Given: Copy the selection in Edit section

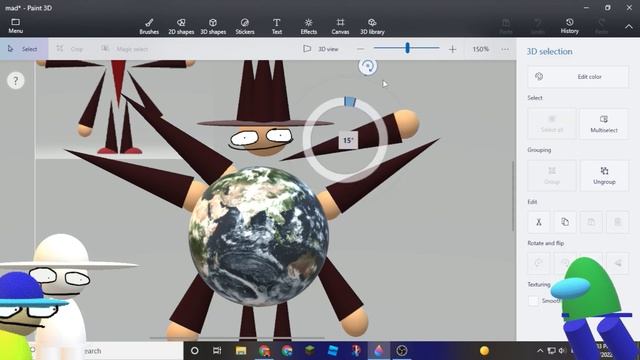Looking at the screenshot, I should (565, 222).
